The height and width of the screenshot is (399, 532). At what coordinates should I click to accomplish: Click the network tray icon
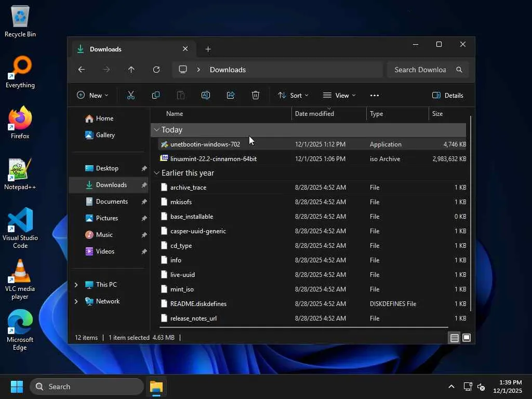click(x=468, y=387)
